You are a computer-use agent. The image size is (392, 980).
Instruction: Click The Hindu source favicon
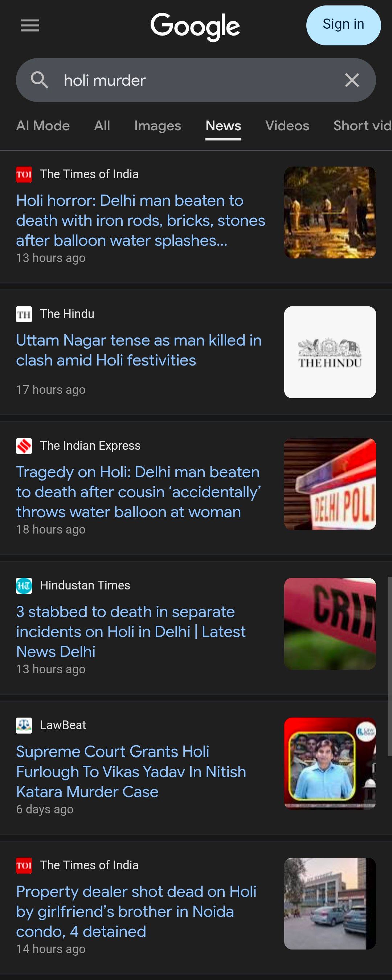(24, 314)
